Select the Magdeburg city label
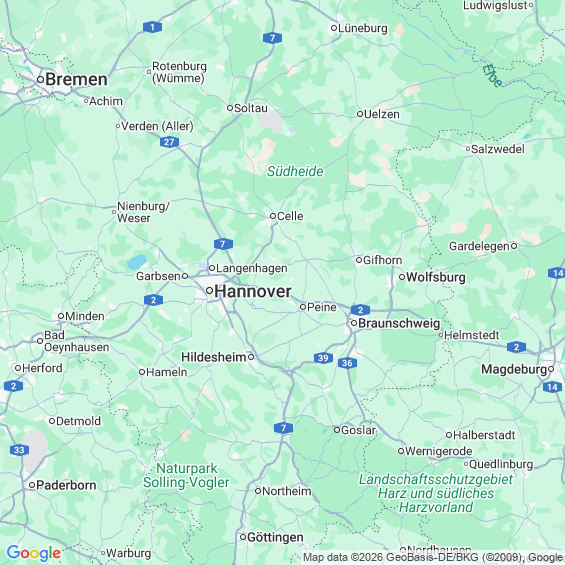The height and width of the screenshot is (565, 565). [514, 369]
